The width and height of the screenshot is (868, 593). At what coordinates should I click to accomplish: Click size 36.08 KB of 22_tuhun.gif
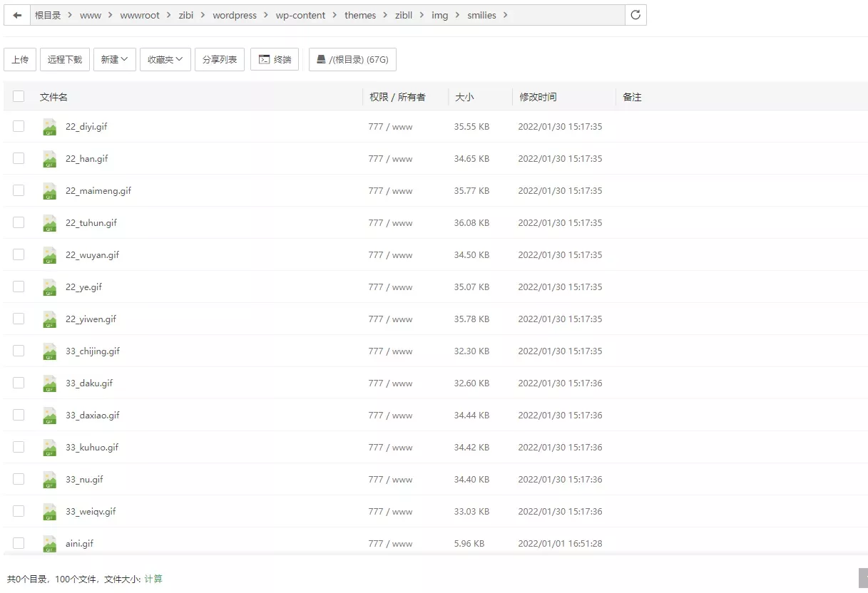[471, 223]
